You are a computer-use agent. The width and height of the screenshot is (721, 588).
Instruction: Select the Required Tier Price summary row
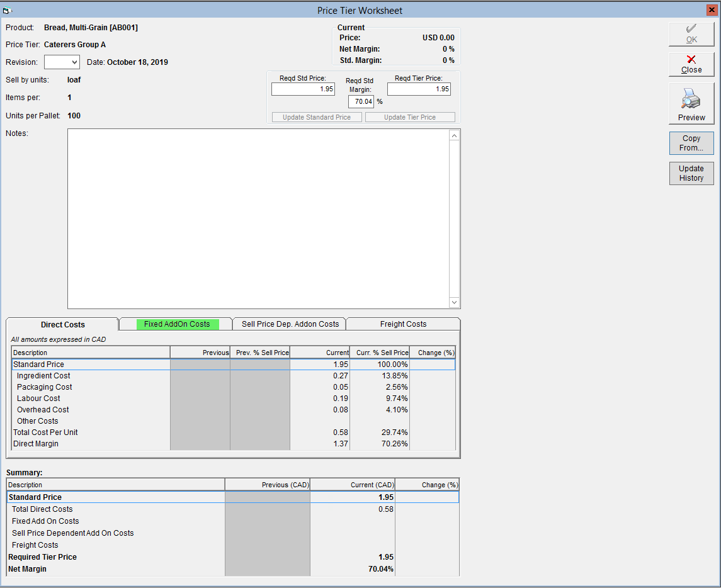pyautogui.click(x=233, y=557)
